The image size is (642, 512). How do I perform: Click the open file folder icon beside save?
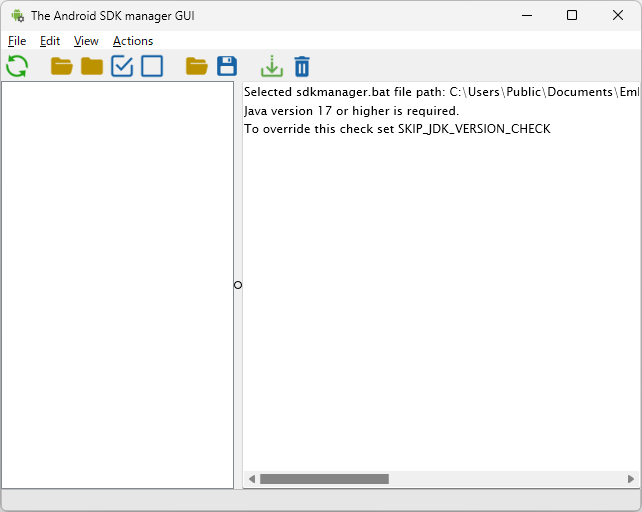[197, 66]
